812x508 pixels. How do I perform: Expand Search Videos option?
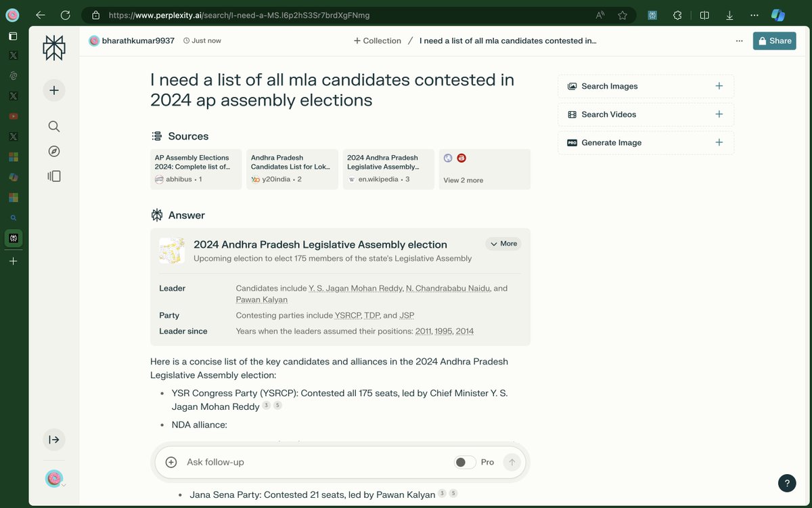coord(646,114)
